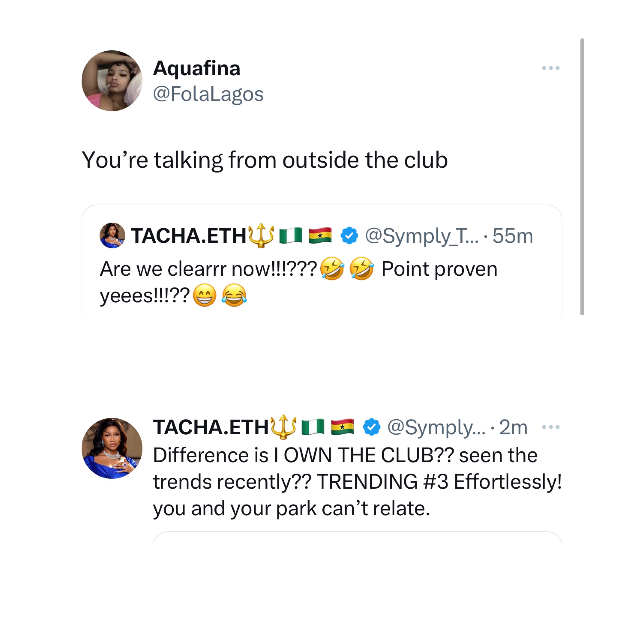644x644 pixels.
Task: Click the 2m timestamp
Action: pyautogui.click(x=513, y=427)
